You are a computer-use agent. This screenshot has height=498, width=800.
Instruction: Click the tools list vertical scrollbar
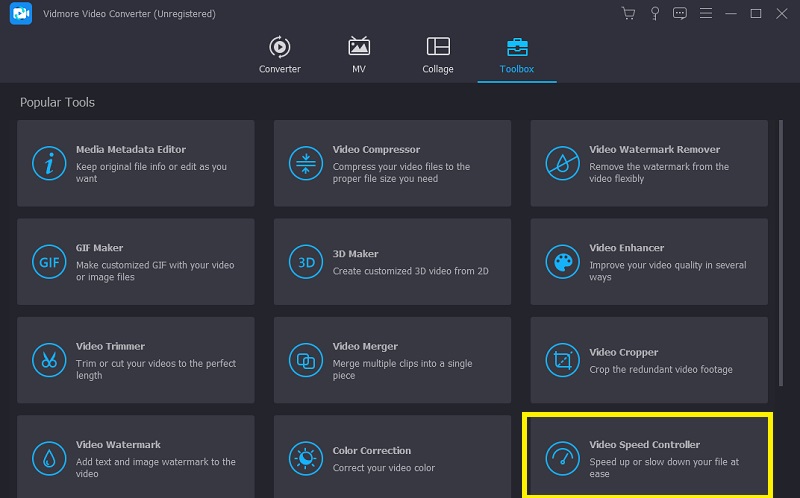point(781,250)
